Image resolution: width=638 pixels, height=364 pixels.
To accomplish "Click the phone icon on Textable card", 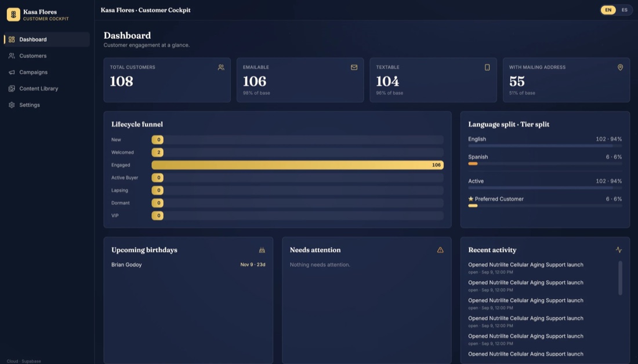I will tap(487, 67).
